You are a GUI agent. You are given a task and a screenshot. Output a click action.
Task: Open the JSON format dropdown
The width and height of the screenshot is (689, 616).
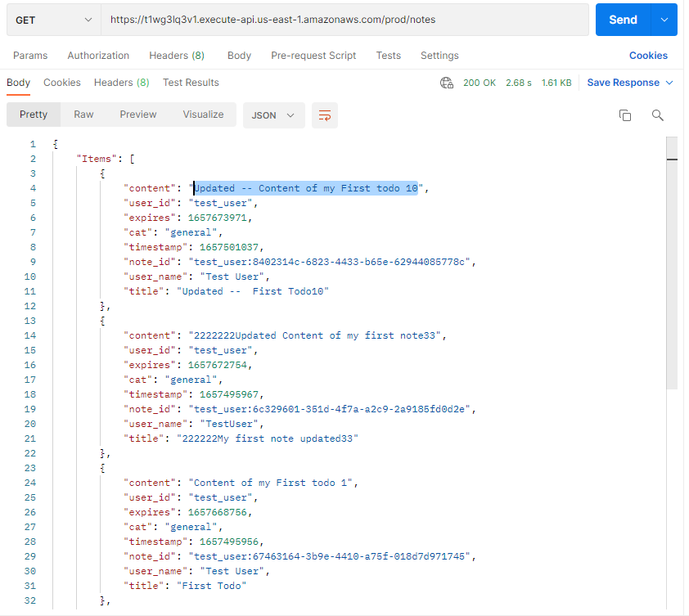click(x=274, y=115)
